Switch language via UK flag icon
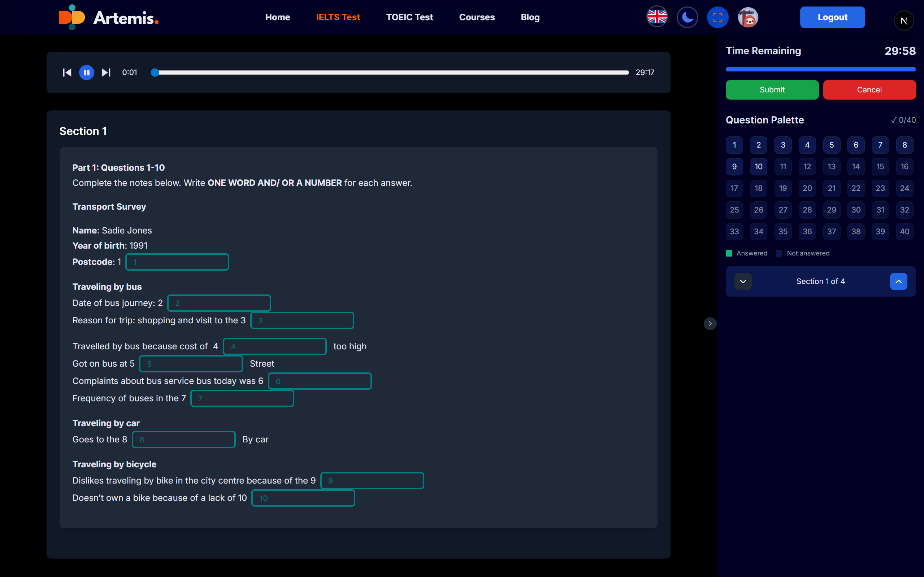Viewport: 924px width, 577px height. point(657,17)
